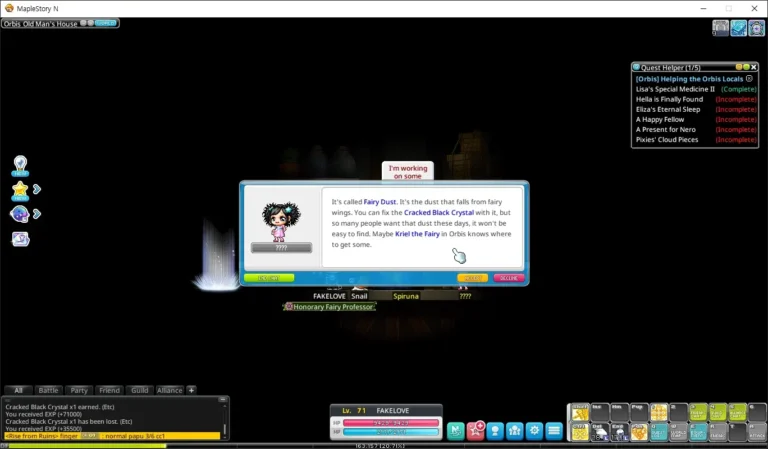Open the top-right gray storage icon

coord(720,28)
